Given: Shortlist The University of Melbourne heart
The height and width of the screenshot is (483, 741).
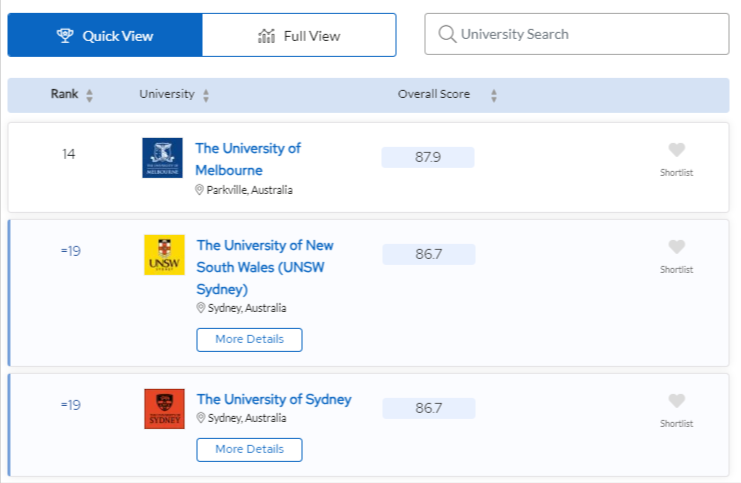Looking at the screenshot, I should [x=677, y=150].
